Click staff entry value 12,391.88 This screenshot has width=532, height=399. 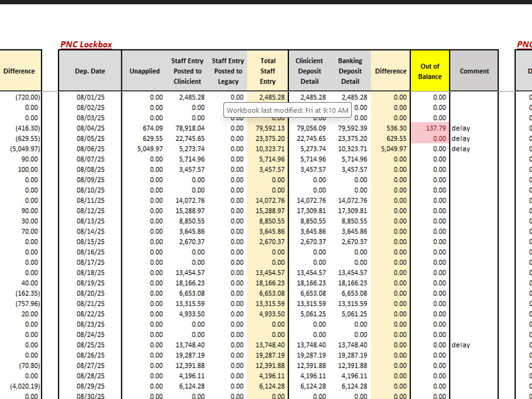pyautogui.click(x=190, y=365)
